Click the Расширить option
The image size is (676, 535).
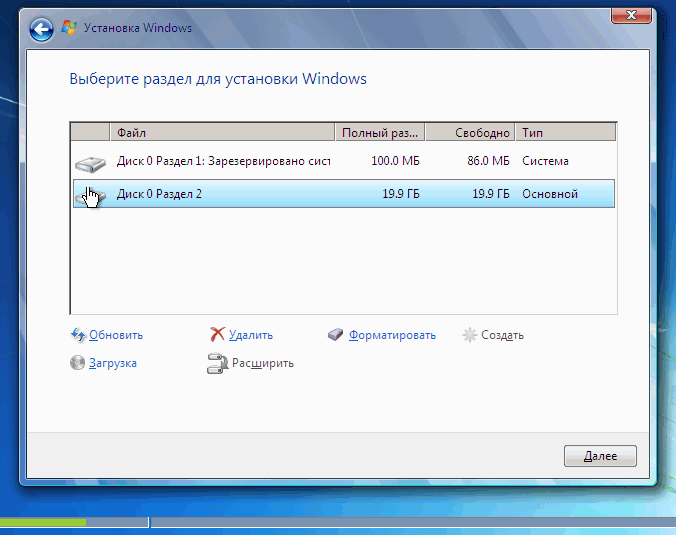point(263,363)
